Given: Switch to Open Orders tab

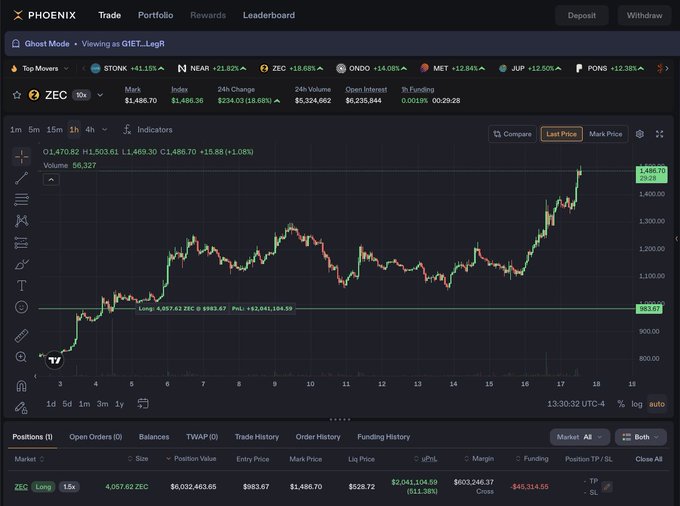Looking at the screenshot, I should pos(96,437).
